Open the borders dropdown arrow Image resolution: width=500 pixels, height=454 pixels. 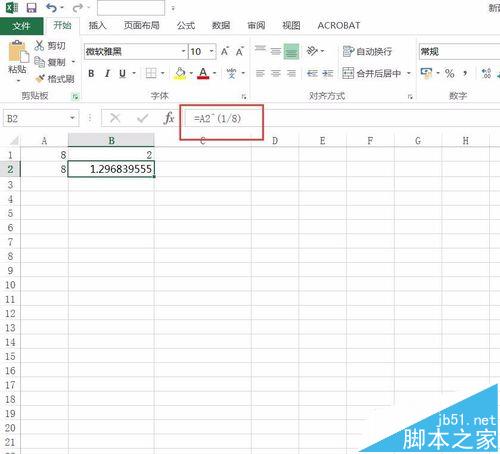click(163, 73)
